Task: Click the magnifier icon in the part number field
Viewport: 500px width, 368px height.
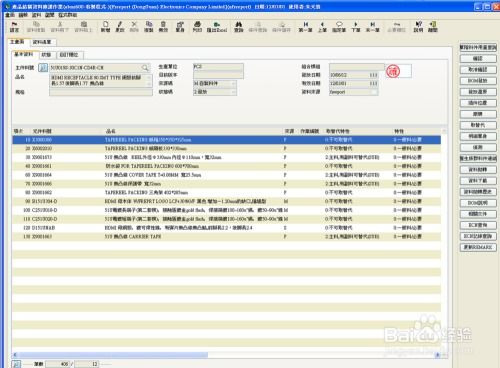Action: [145, 68]
